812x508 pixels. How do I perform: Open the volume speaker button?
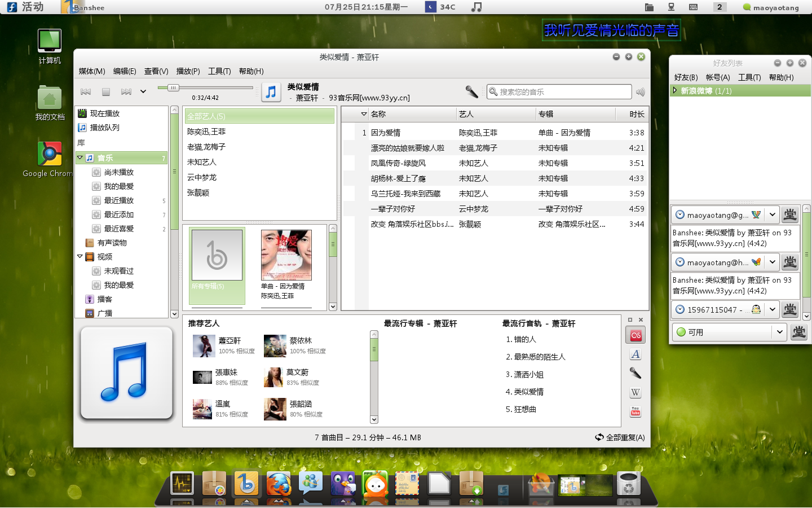point(640,92)
